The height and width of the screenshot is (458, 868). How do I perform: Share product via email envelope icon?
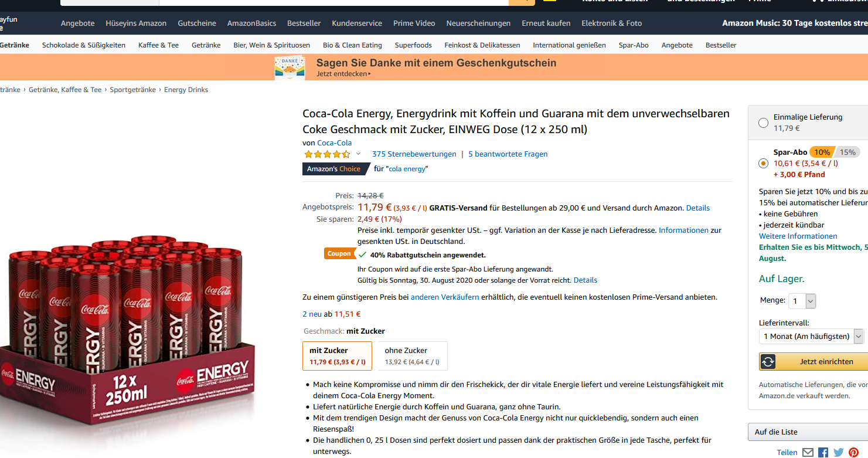(x=808, y=452)
